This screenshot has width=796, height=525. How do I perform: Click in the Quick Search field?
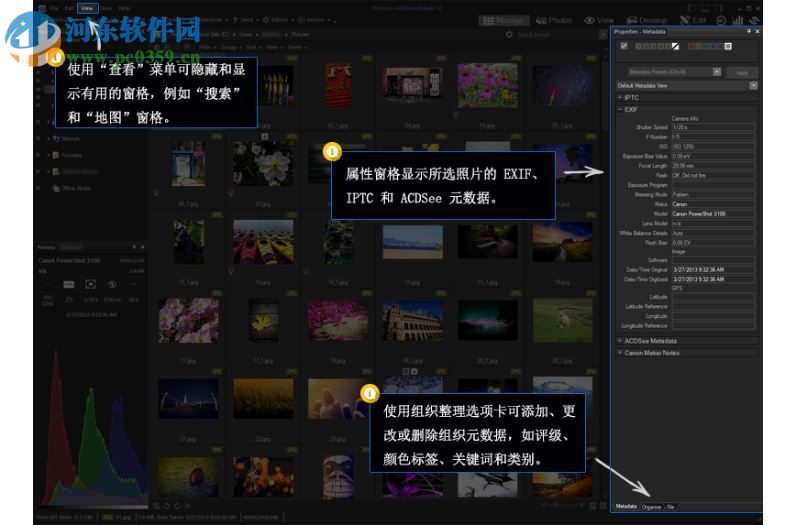(x=553, y=35)
